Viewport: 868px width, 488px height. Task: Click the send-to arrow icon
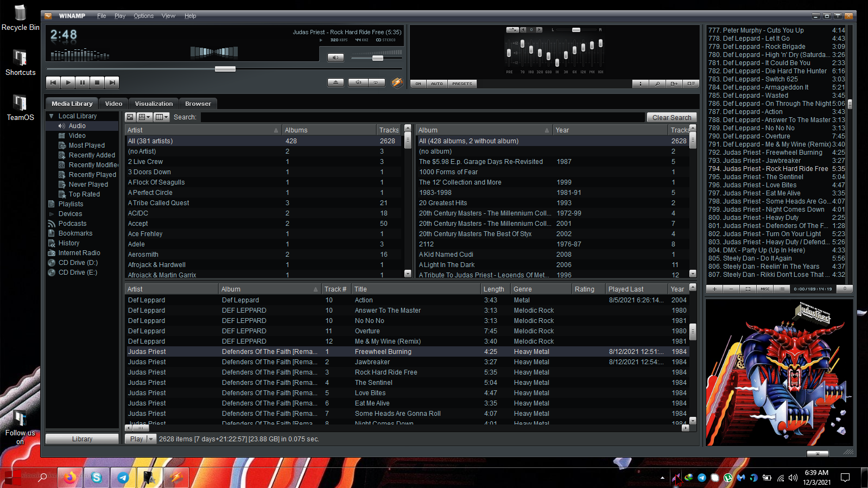point(674,84)
